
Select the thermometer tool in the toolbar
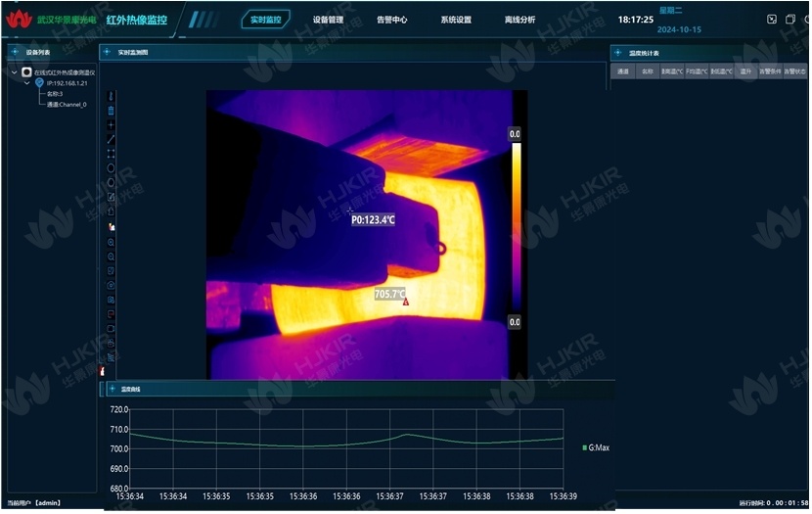111,96
